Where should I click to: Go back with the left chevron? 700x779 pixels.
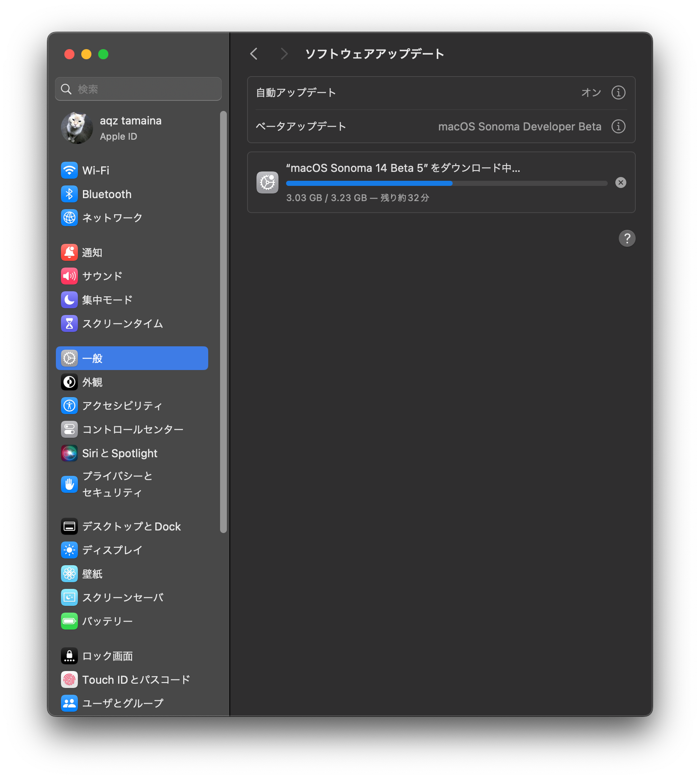pos(254,54)
